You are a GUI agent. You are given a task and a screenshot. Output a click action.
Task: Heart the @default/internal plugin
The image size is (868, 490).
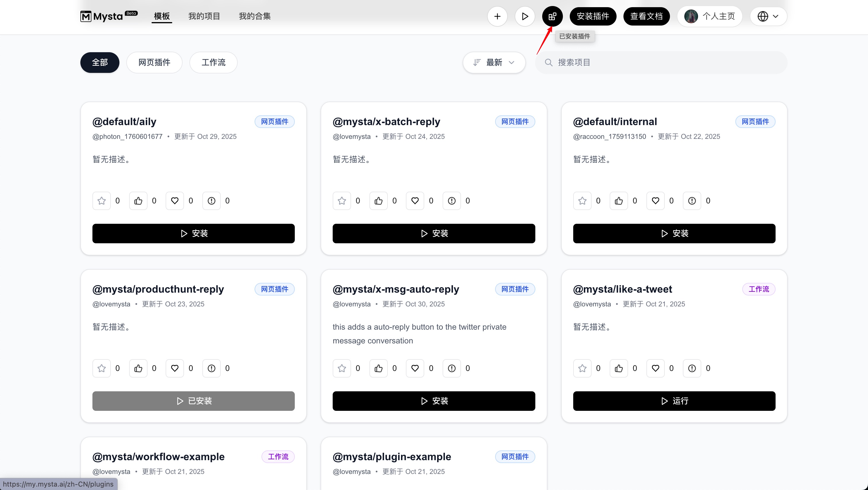pyautogui.click(x=655, y=201)
